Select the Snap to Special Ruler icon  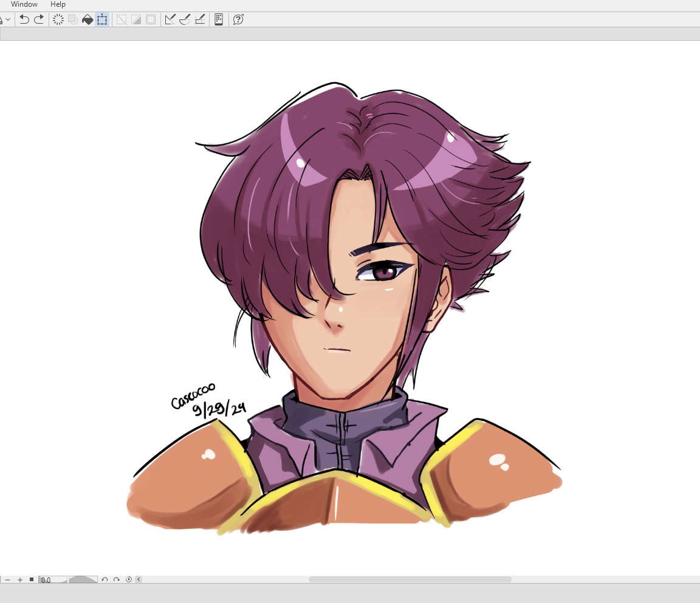point(185,19)
